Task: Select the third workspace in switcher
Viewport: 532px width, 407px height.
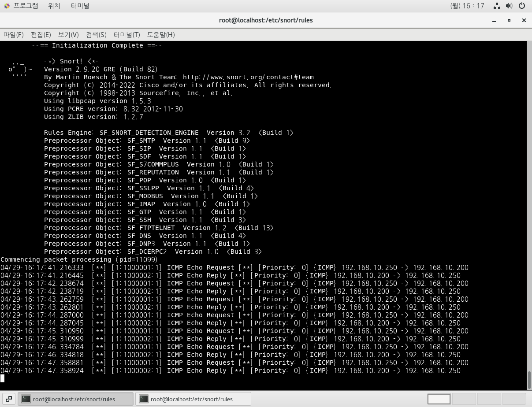Action: tap(489, 399)
